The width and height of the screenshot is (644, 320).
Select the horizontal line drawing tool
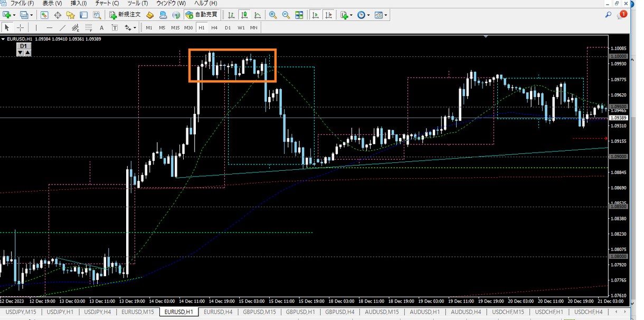tap(50, 27)
